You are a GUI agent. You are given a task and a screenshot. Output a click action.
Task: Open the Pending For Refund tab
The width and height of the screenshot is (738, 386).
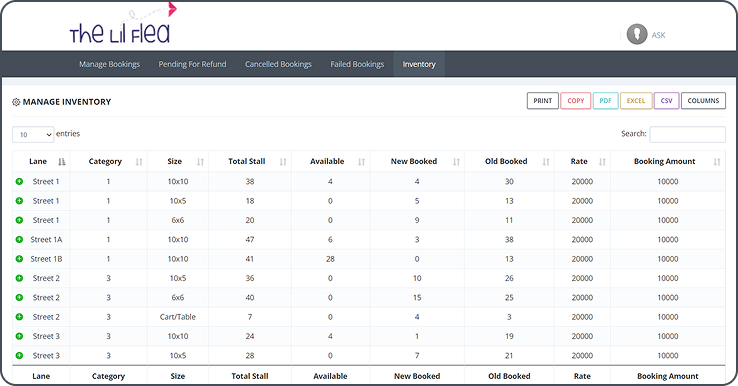(192, 64)
